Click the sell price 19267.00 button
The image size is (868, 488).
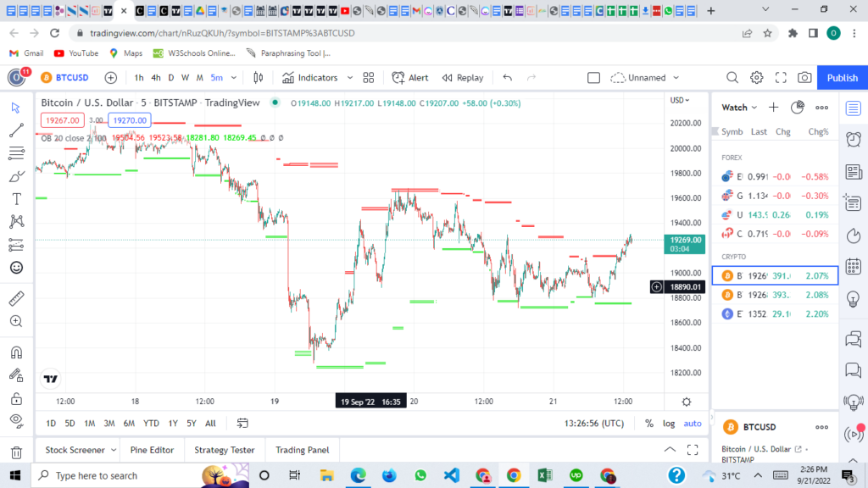coord(62,120)
